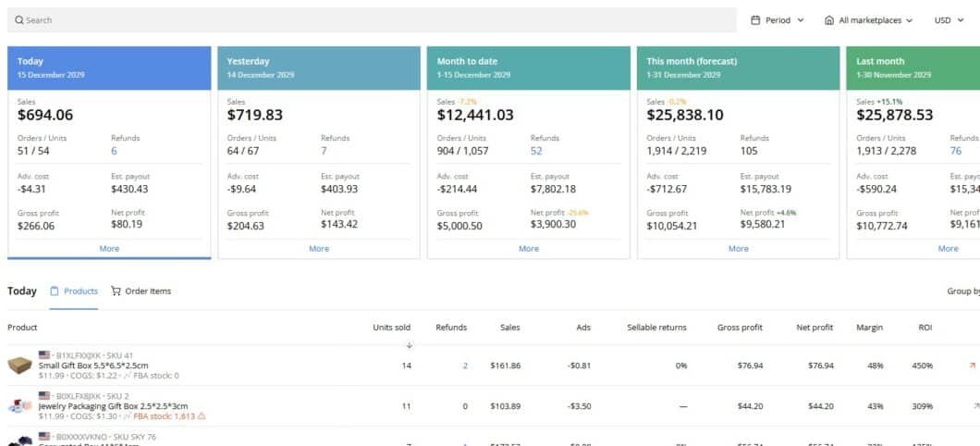
Task: Click More on the Yesterday card
Action: [319, 248]
